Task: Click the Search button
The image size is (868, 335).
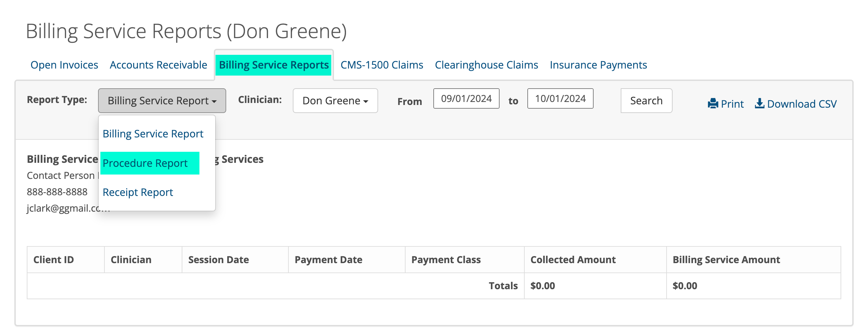Action: click(x=646, y=101)
